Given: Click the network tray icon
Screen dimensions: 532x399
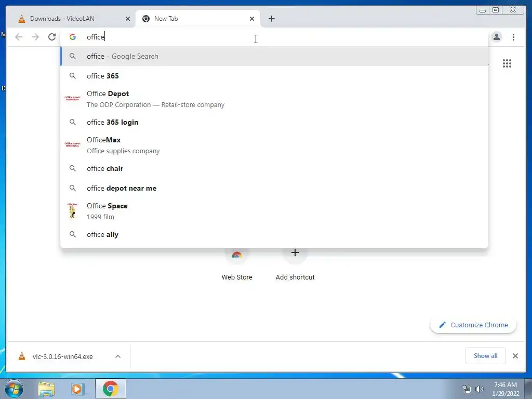Looking at the screenshot, I should 467,389.
